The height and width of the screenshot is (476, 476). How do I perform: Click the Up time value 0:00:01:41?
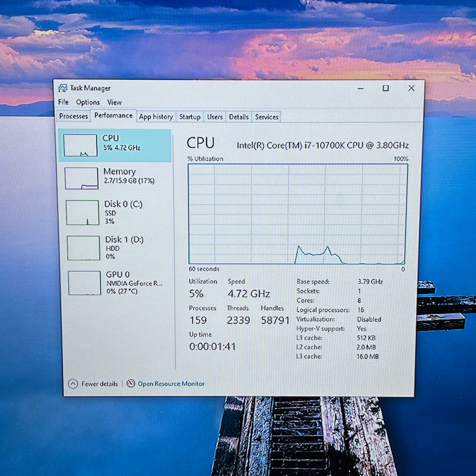tap(212, 347)
